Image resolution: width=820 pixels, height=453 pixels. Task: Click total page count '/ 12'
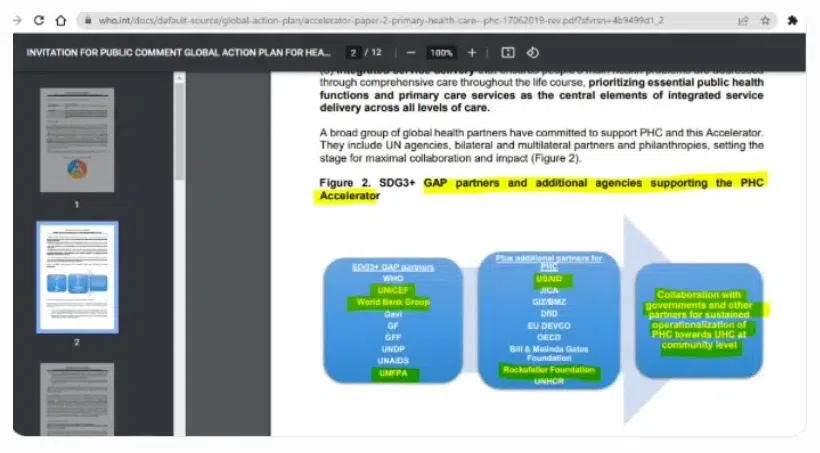[x=373, y=53]
